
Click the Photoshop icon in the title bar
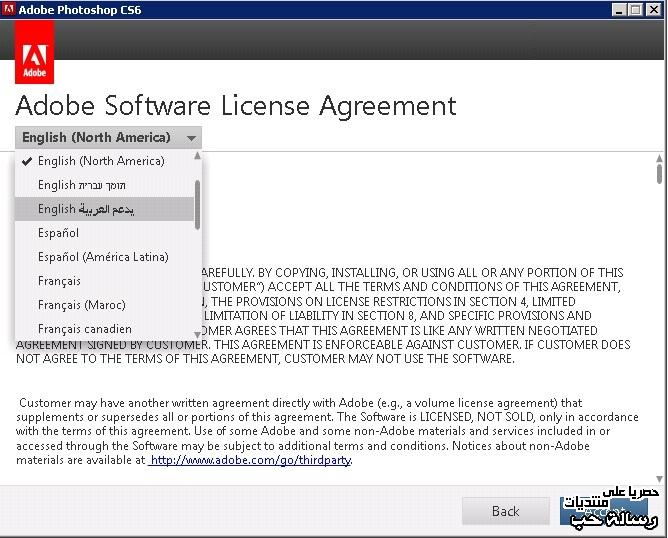pyautogui.click(x=9, y=9)
